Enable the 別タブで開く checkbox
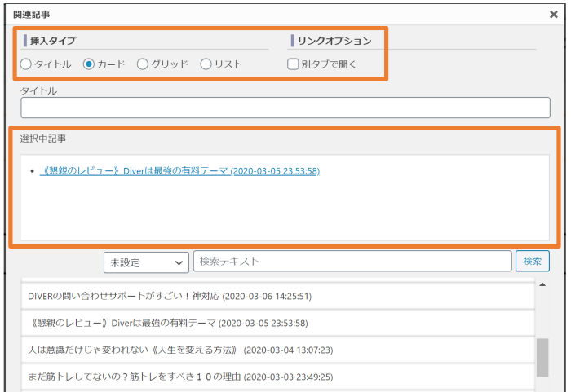The image size is (571, 392). pyautogui.click(x=294, y=64)
